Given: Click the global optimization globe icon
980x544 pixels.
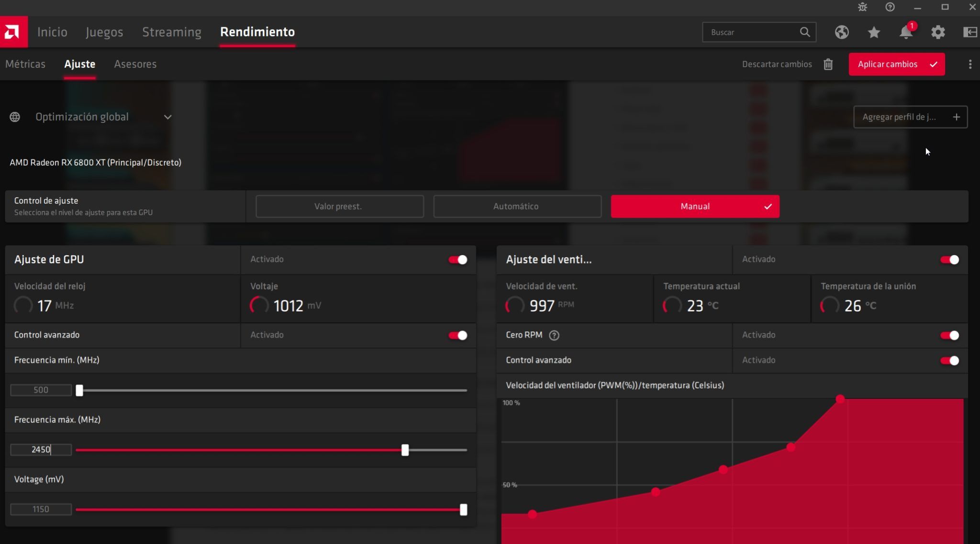Looking at the screenshot, I should click(x=15, y=117).
